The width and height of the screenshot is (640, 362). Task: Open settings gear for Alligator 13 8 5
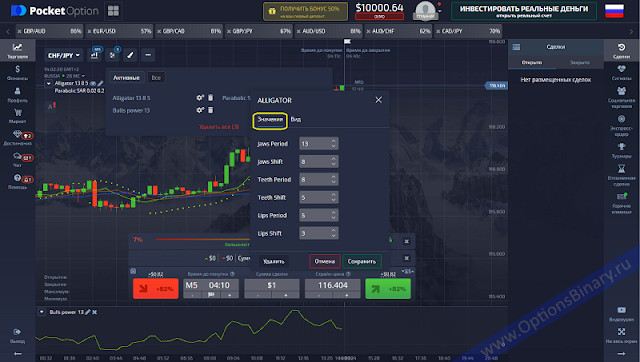[200, 98]
